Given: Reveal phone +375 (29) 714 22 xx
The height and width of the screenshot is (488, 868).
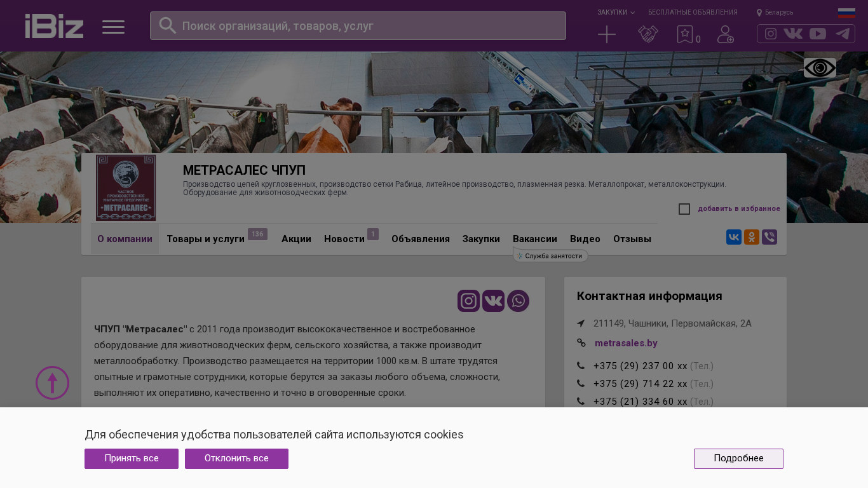Looking at the screenshot, I should click(x=641, y=384).
